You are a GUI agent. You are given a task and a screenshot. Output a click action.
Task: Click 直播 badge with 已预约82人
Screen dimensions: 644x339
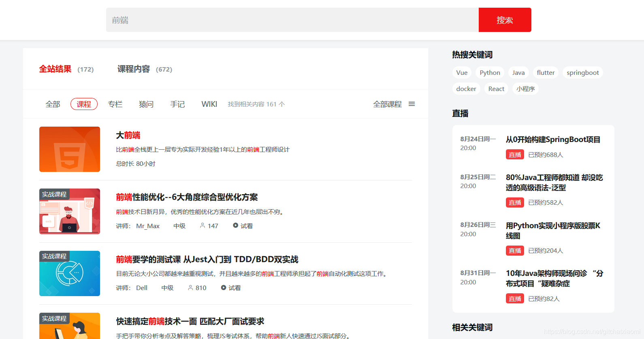click(x=515, y=299)
